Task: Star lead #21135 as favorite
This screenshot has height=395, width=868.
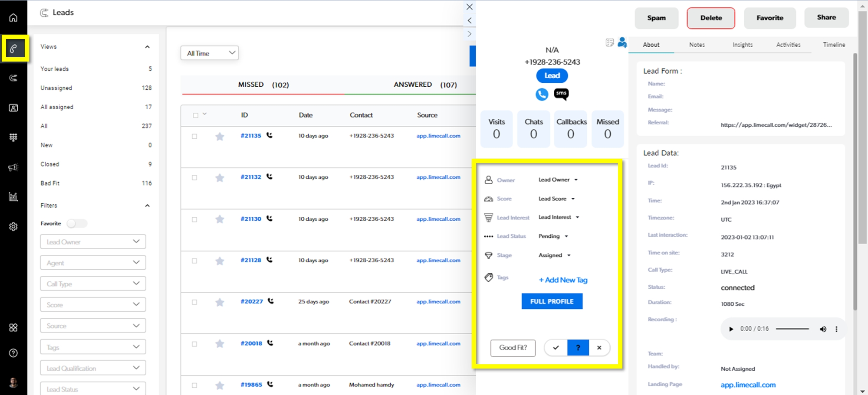Action: pos(220,137)
